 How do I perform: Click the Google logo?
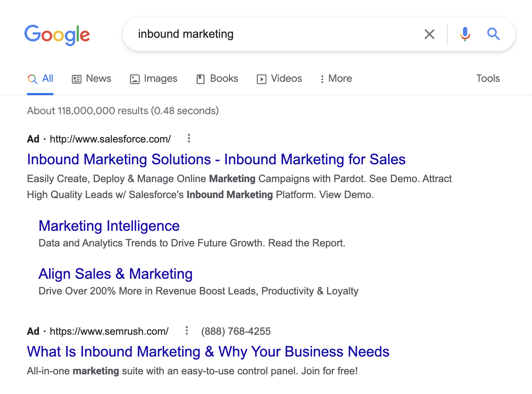[57, 35]
